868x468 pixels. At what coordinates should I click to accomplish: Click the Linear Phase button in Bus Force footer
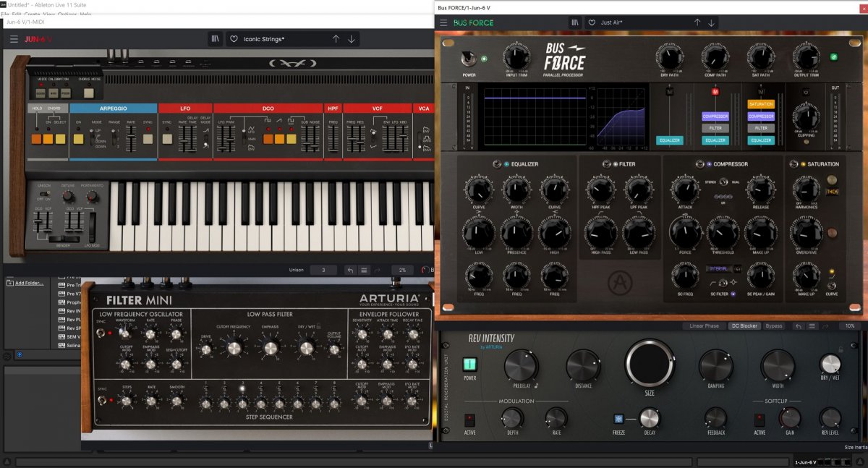point(705,326)
